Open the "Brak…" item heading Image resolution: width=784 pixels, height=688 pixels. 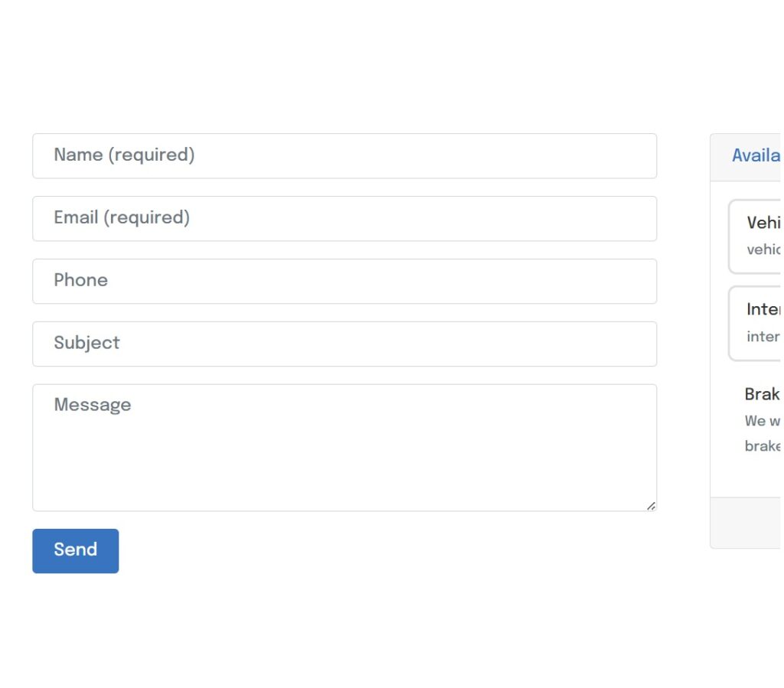tap(763, 394)
